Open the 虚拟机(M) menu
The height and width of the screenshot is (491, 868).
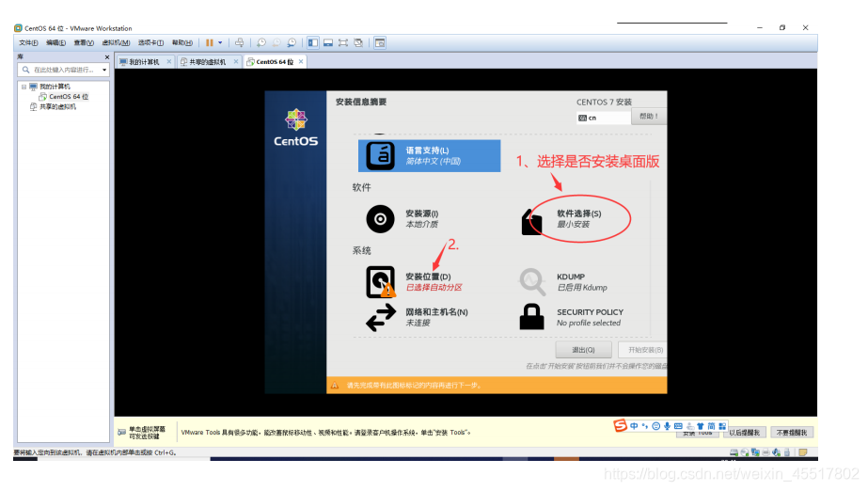click(x=116, y=42)
